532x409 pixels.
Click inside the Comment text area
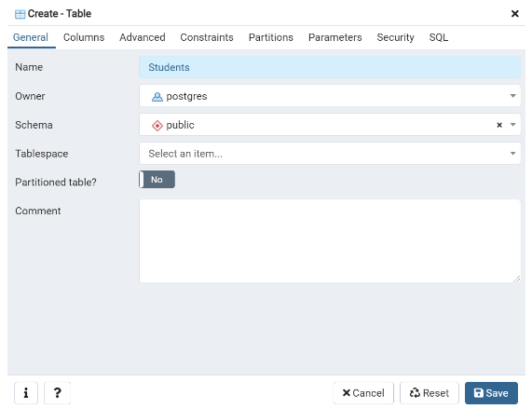pyautogui.click(x=330, y=240)
